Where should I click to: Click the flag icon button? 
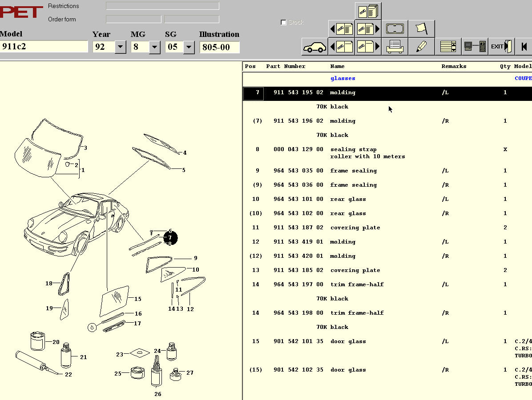(x=421, y=29)
